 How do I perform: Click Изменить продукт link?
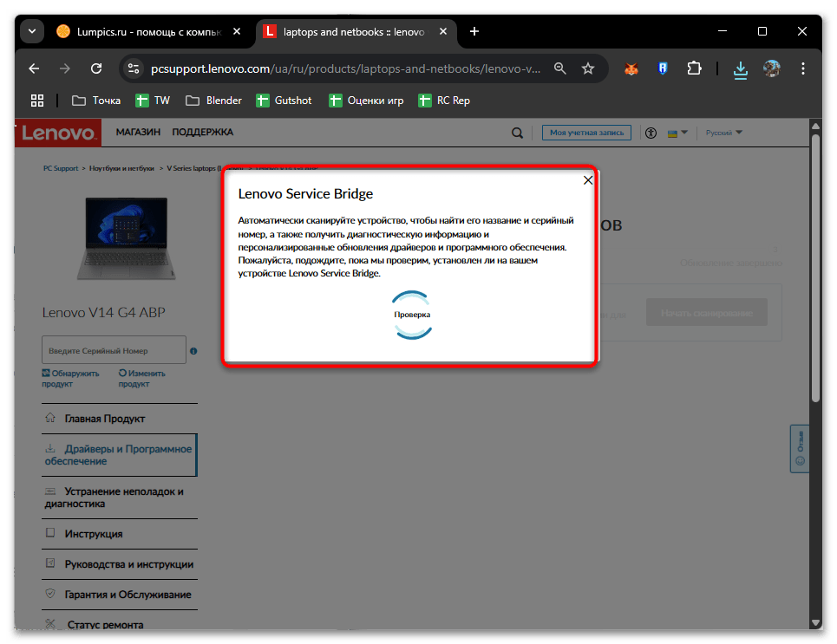[x=141, y=378]
